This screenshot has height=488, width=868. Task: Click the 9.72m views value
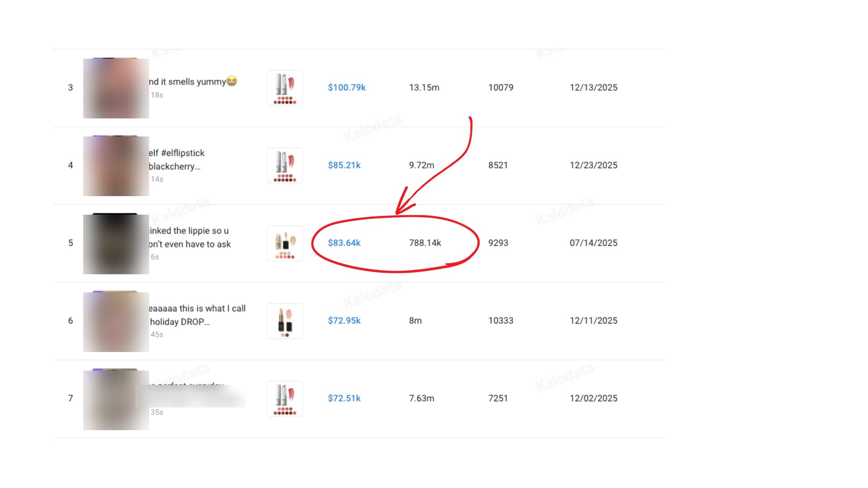[x=421, y=165]
